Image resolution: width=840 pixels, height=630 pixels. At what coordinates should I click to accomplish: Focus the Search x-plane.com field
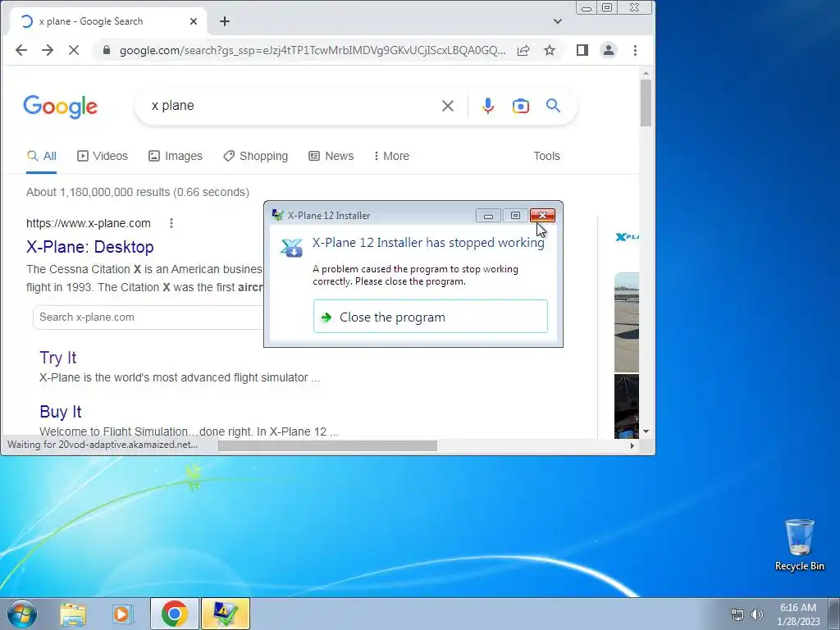[x=148, y=317]
